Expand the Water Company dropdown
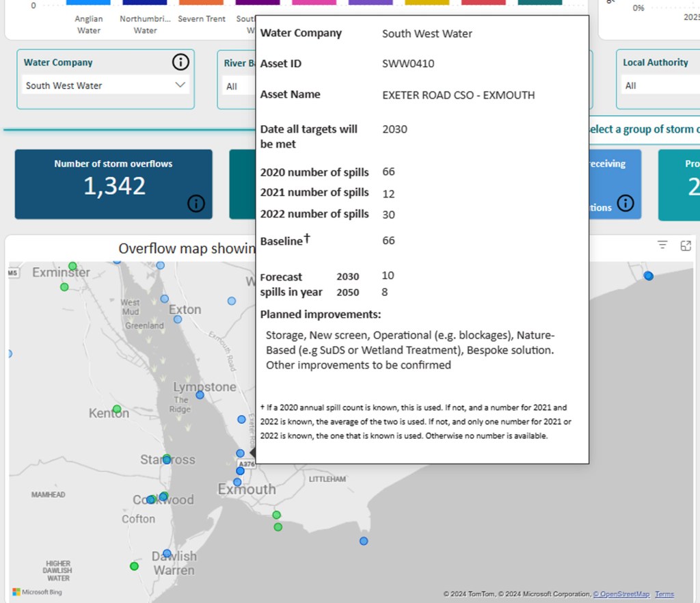The height and width of the screenshot is (603, 700). (x=180, y=85)
